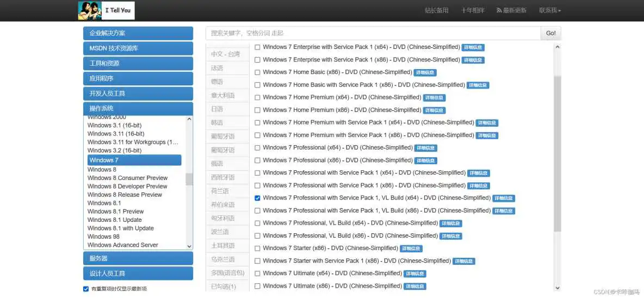The image size is (644, 298).
Task: Switch to the 日语 language tab
Action: (x=227, y=109)
